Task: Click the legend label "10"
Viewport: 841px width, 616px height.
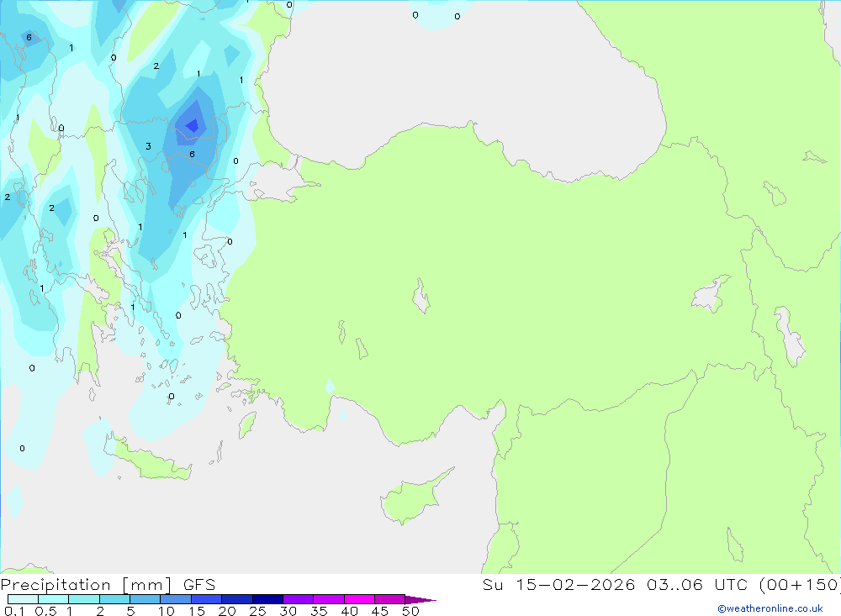Action: (167, 611)
